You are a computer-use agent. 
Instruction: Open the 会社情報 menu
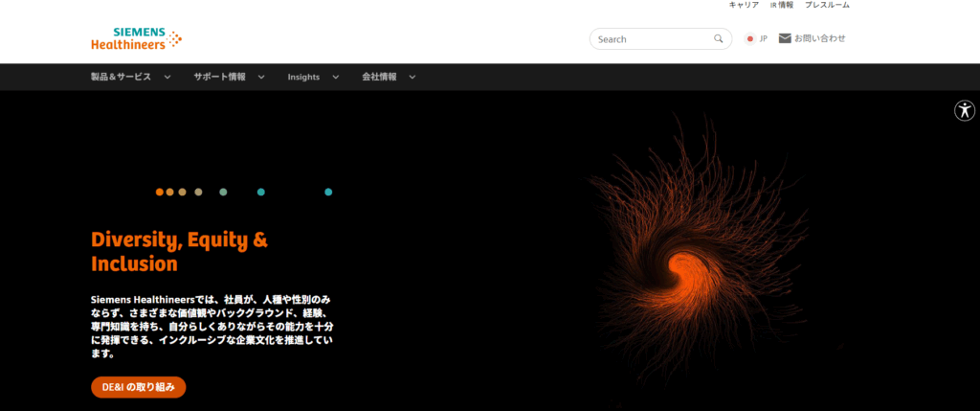tap(379, 77)
